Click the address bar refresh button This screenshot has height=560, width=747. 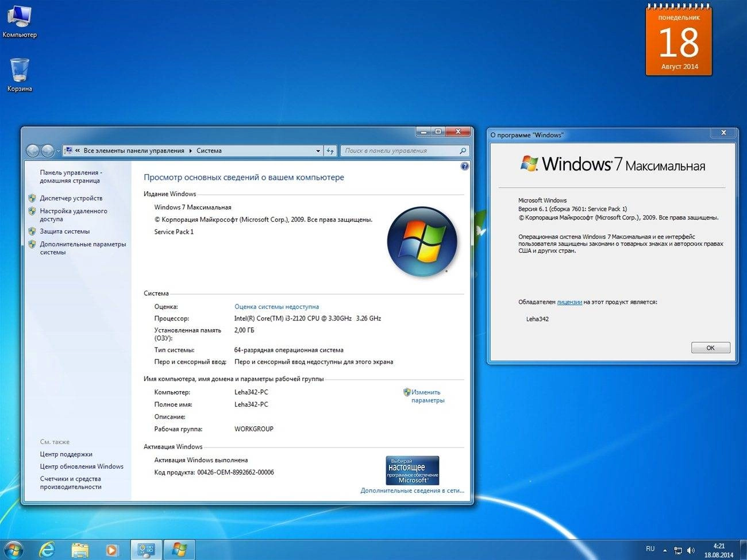point(330,151)
